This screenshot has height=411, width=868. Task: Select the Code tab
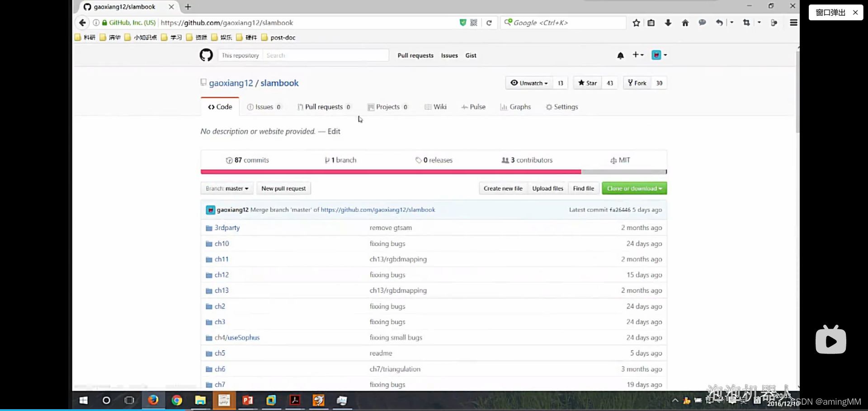[220, 107]
